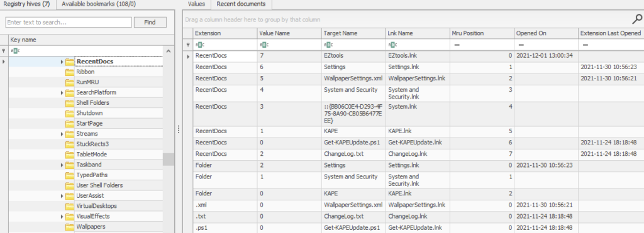Expand the Taskband tree node

click(x=62, y=165)
